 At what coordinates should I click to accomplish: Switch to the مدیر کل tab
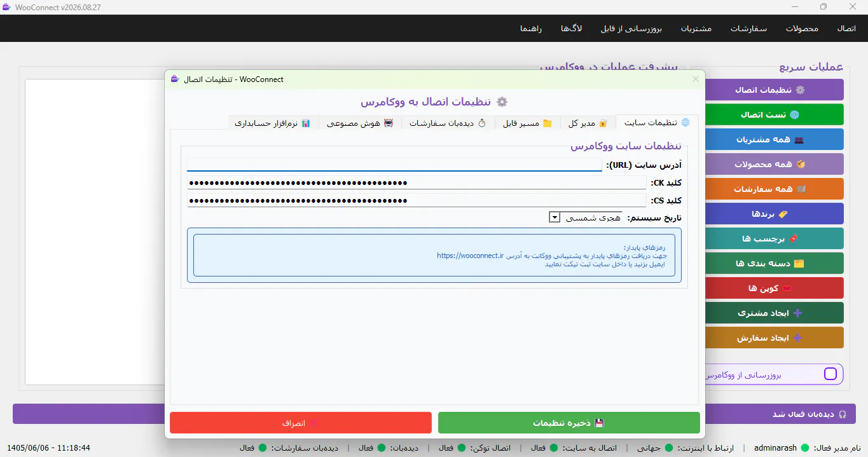point(588,123)
